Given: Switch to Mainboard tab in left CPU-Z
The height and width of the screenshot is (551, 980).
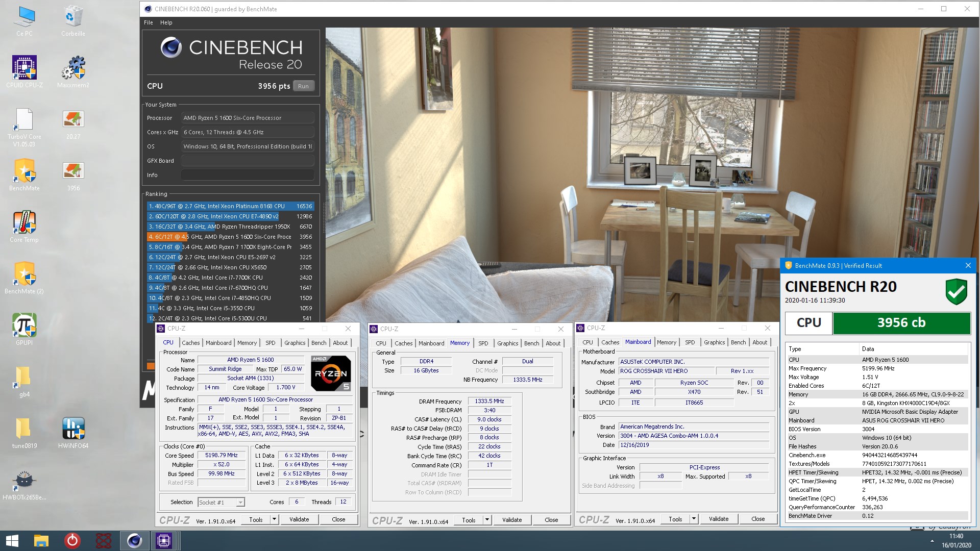Looking at the screenshot, I should [218, 343].
